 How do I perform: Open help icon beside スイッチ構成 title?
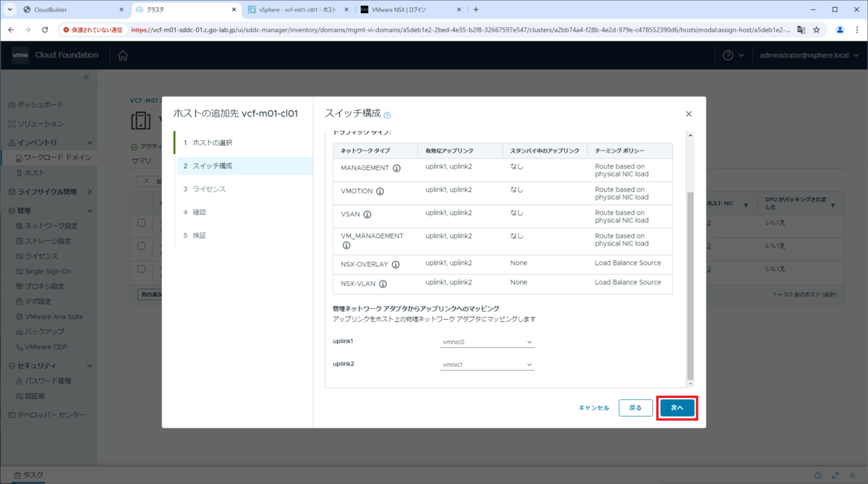click(387, 115)
